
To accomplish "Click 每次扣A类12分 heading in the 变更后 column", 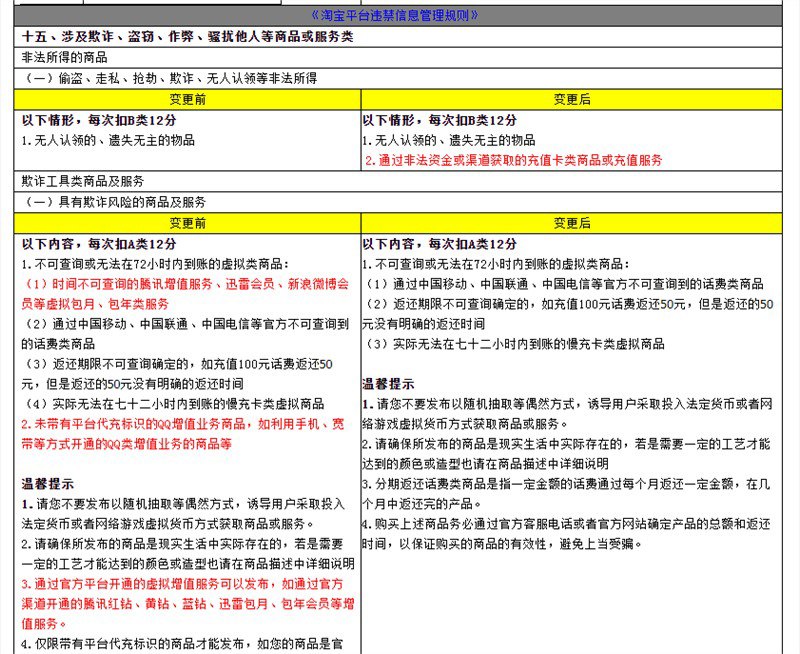I will [x=440, y=243].
